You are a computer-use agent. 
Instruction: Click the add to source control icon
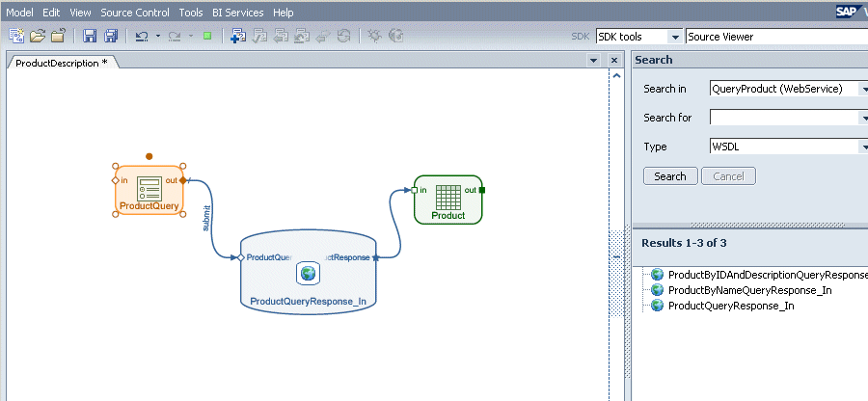(238, 37)
